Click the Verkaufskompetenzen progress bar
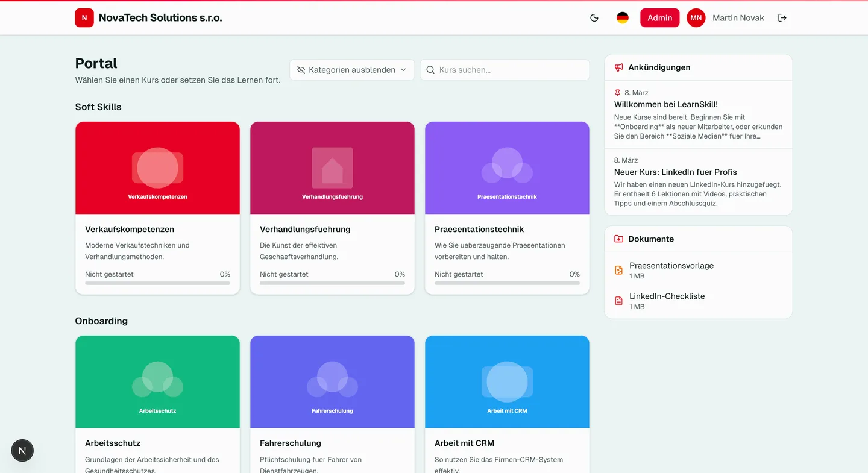The image size is (868, 473). tap(157, 283)
